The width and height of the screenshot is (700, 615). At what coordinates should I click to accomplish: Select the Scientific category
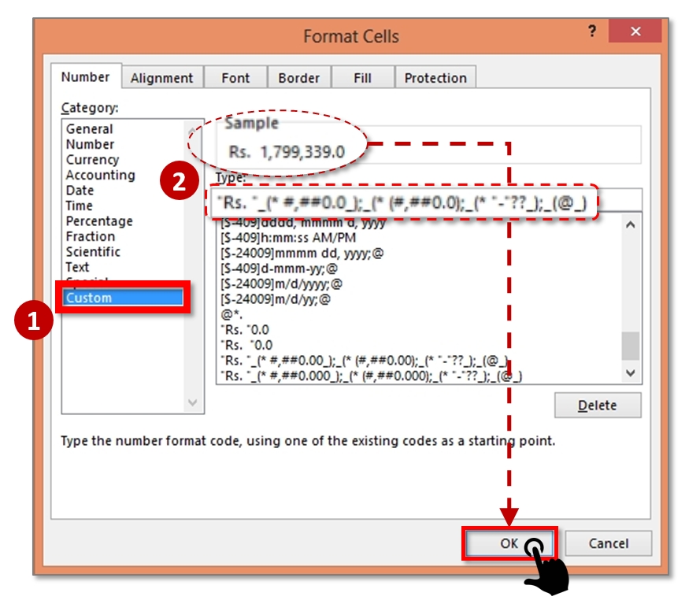pos(96,251)
